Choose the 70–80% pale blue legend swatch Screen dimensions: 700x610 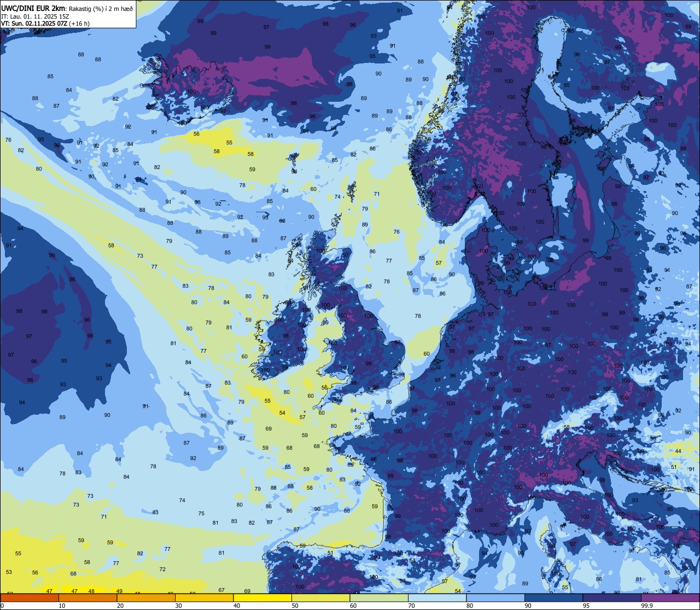click(x=437, y=597)
